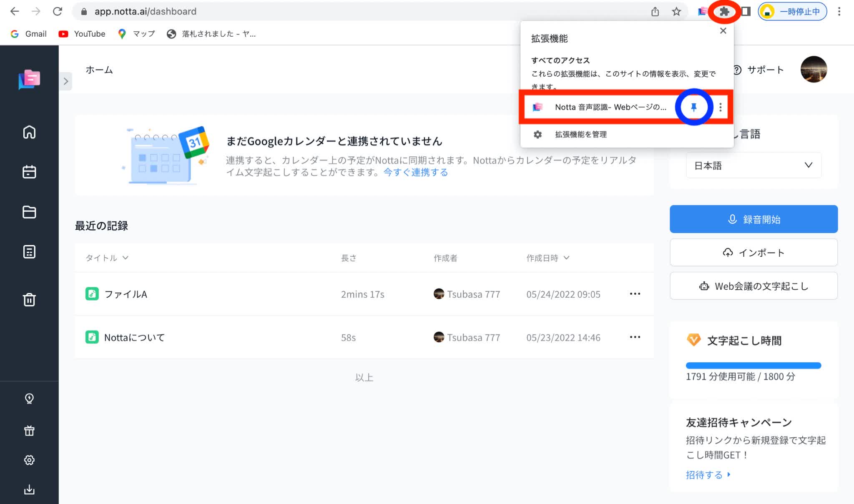Go forward to the next page
Image resolution: width=854 pixels, height=504 pixels.
(x=36, y=11)
